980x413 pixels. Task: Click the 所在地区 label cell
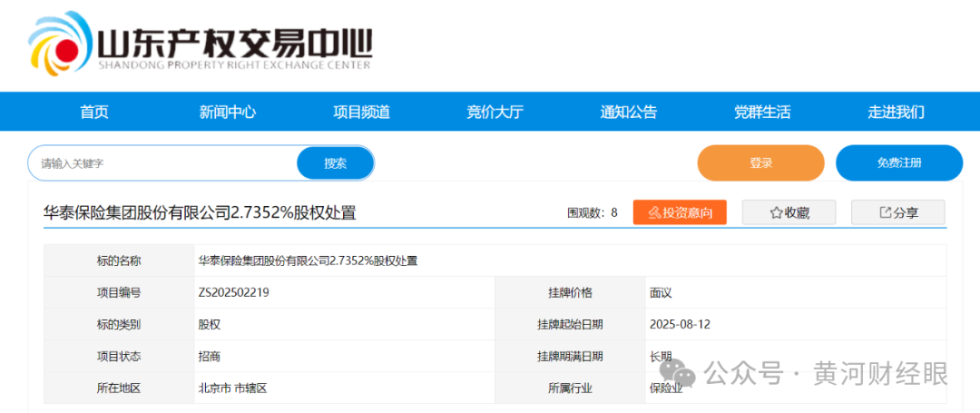click(119, 388)
